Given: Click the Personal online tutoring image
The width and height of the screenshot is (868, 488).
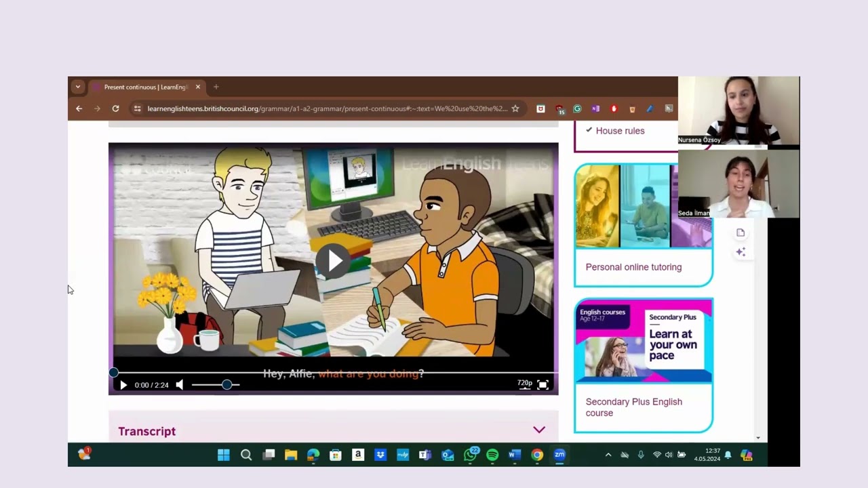Looking at the screenshot, I should tap(643, 206).
